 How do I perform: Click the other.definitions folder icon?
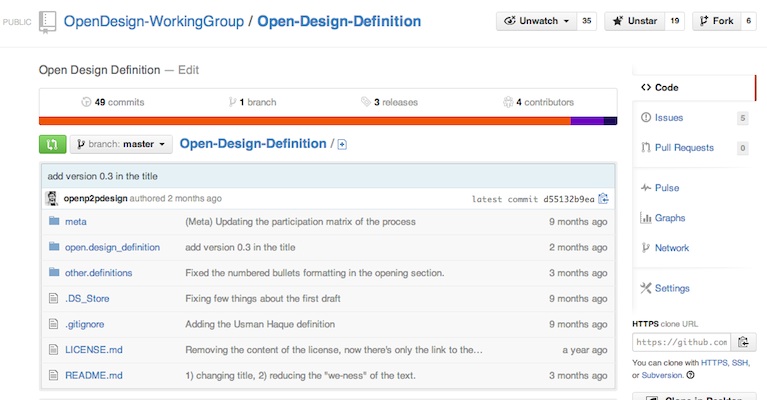[x=54, y=272]
